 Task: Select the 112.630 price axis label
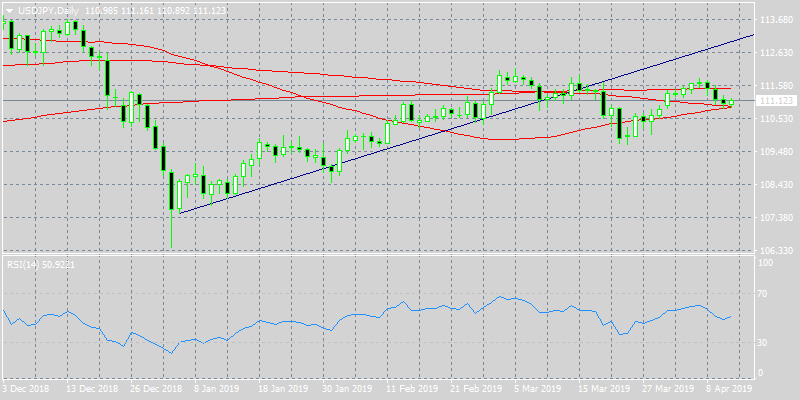pyautogui.click(x=776, y=53)
